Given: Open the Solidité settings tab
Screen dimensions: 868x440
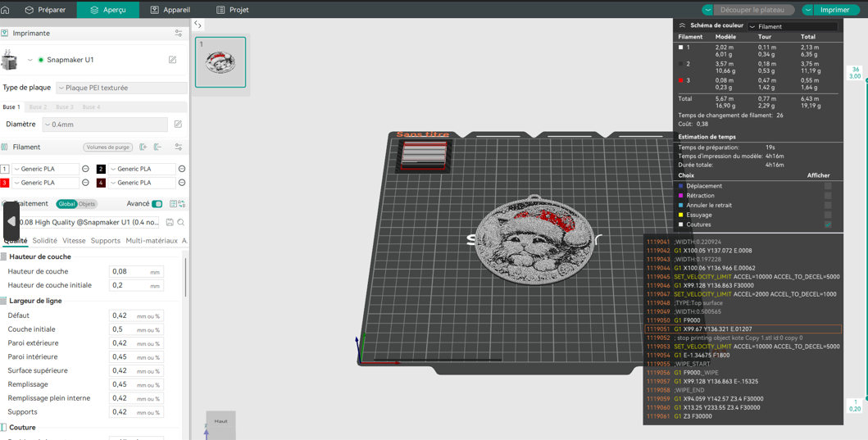Looking at the screenshot, I should click(x=45, y=241).
